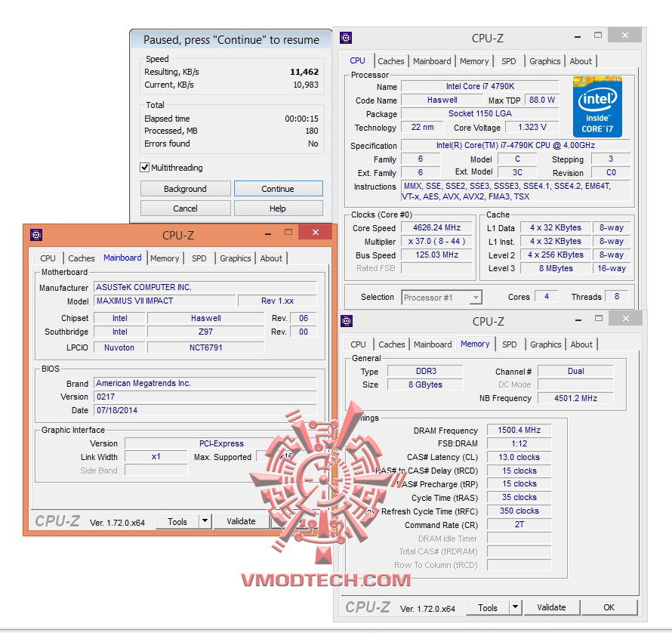The width and height of the screenshot is (672, 633).
Task: Click the NB Frequency 4501.2 MHz value
Action: click(575, 398)
